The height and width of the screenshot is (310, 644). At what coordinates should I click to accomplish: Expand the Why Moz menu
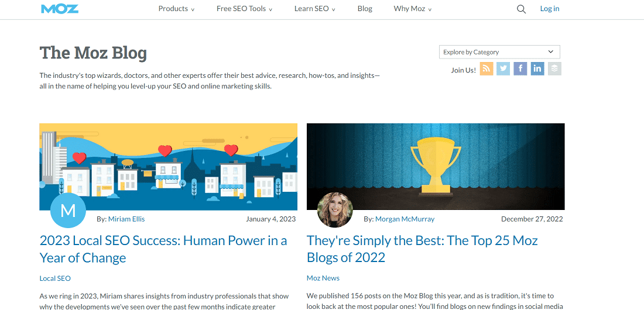tap(412, 9)
